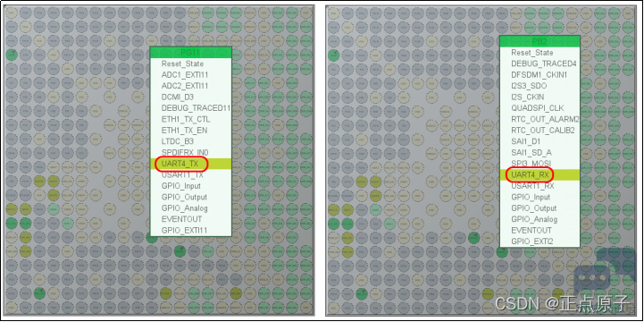Pick DFSDM1_CKIN1 menu entry

point(539,75)
